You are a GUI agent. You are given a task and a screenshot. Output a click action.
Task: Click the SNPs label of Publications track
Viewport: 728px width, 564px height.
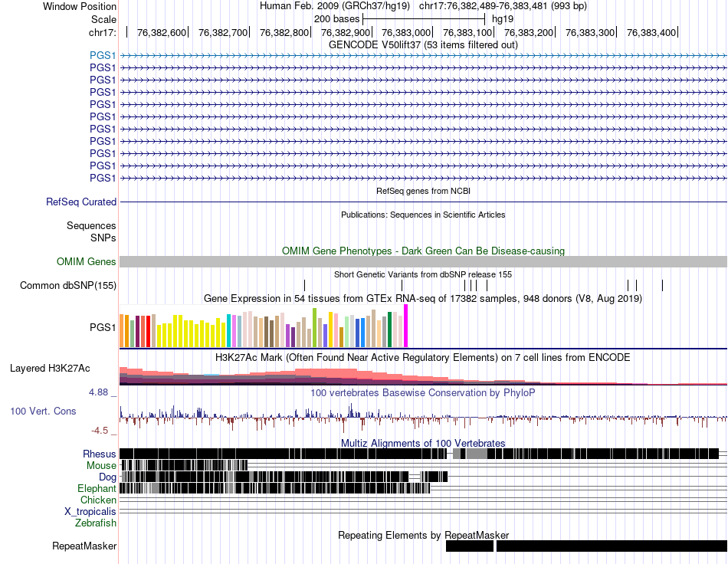click(103, 238)
